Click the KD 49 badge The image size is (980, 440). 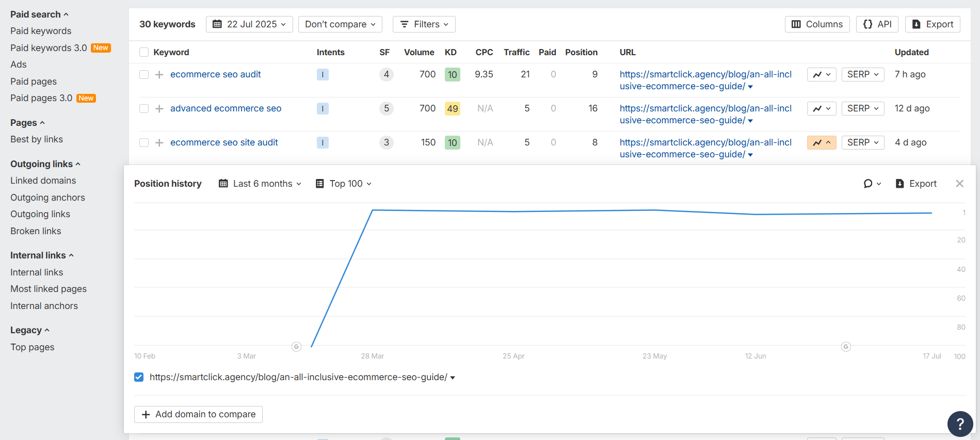[x=453, y=109]
